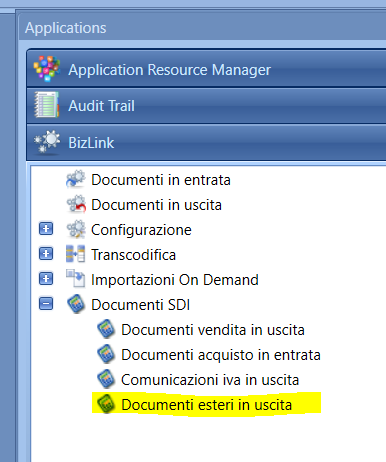This screenshot has height=462, width=386.
Task: Click the Documenti SDI calculator icon
Action: [x=76, y=304]
